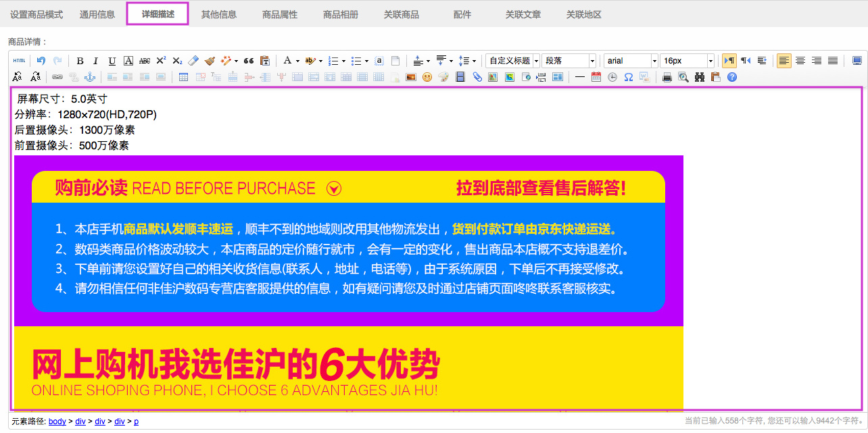The image size is (868, 433).
Task: Toggle underline formatting
Action: [112, 61]
